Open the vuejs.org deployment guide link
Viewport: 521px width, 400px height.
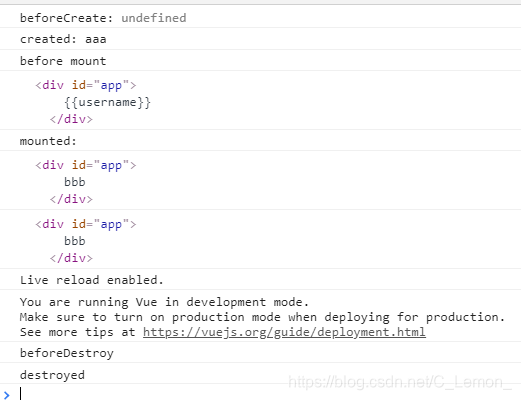(x=284, y=332)
